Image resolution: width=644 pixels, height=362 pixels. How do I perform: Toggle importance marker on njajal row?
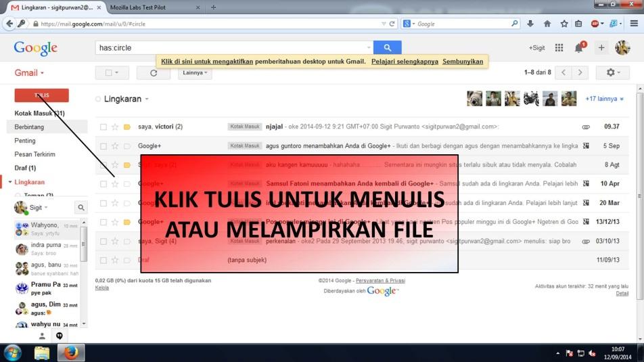127,127
